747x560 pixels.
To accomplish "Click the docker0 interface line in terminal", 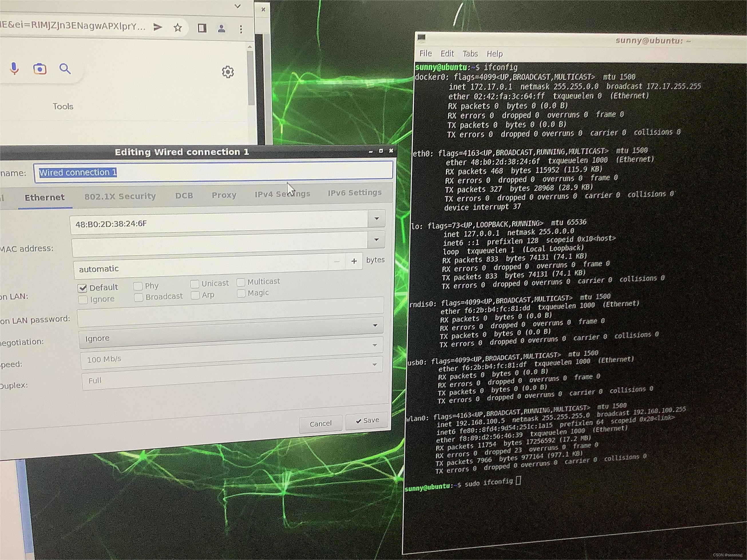I will tap(525, 77).
